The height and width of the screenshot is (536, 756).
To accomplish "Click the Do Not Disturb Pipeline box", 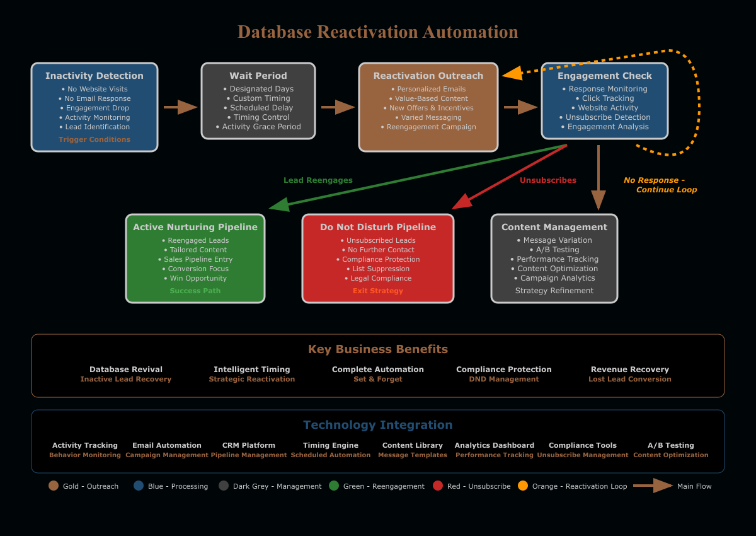I will [x=378, y=259].
